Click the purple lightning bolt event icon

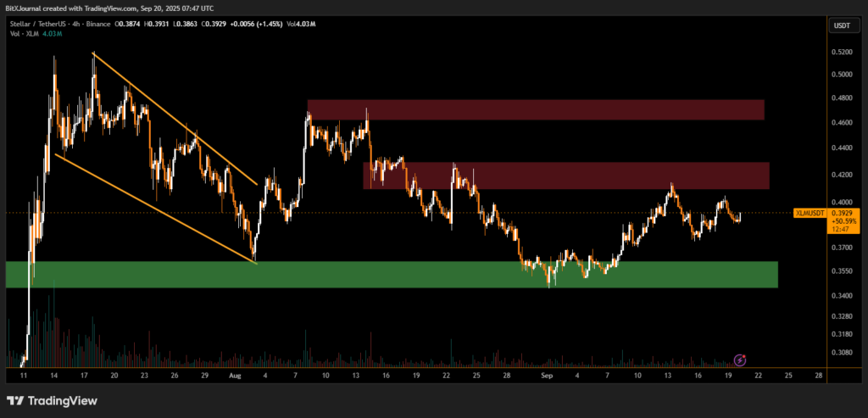point(739,359)
